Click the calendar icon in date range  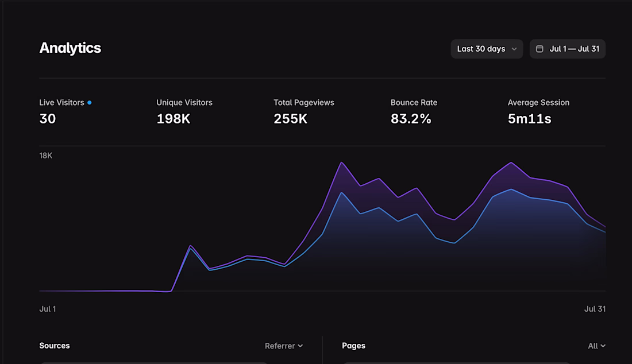point(539,49)
